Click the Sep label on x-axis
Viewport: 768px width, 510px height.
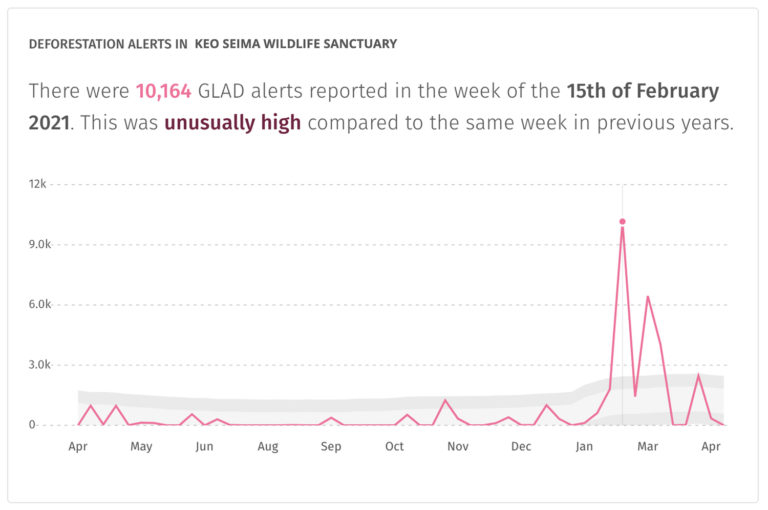[x=331, y=447]
